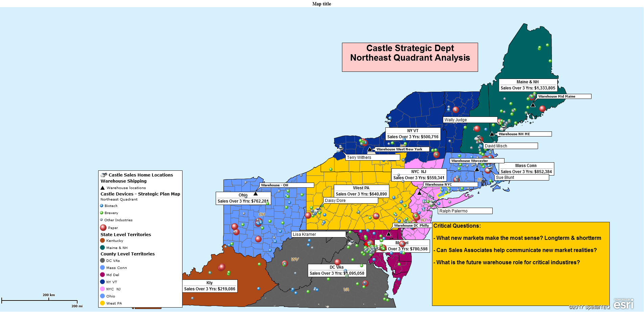Image resolution: width=644 pixels, height=312 pixels.
Task: Click the Warehouse DC Philly triangle marker
Action: 389,234
